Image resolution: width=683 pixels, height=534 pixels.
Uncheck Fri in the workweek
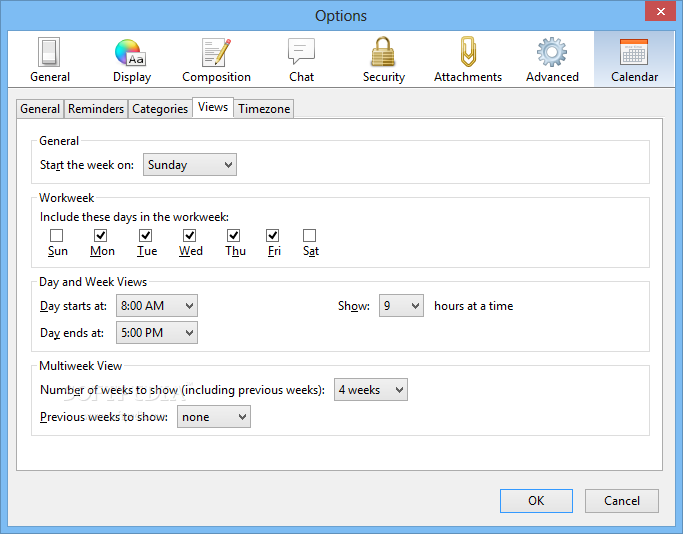(x=273, y=236)
